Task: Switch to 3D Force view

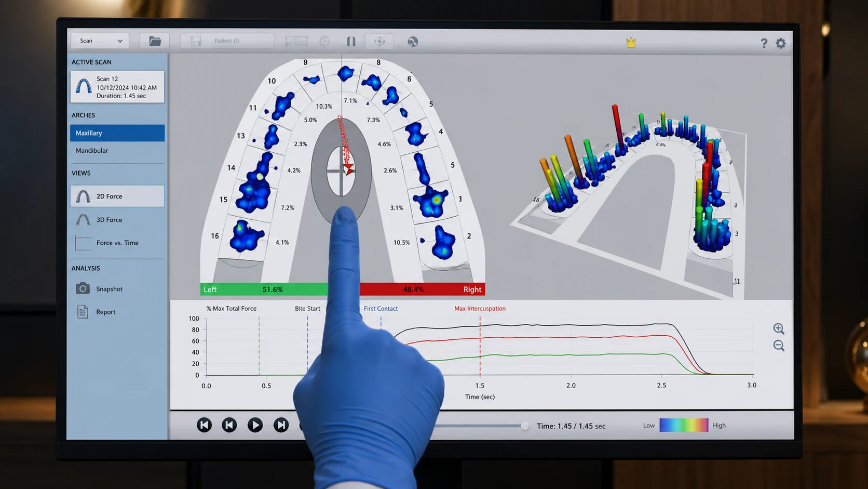Action: coord(117,220)
